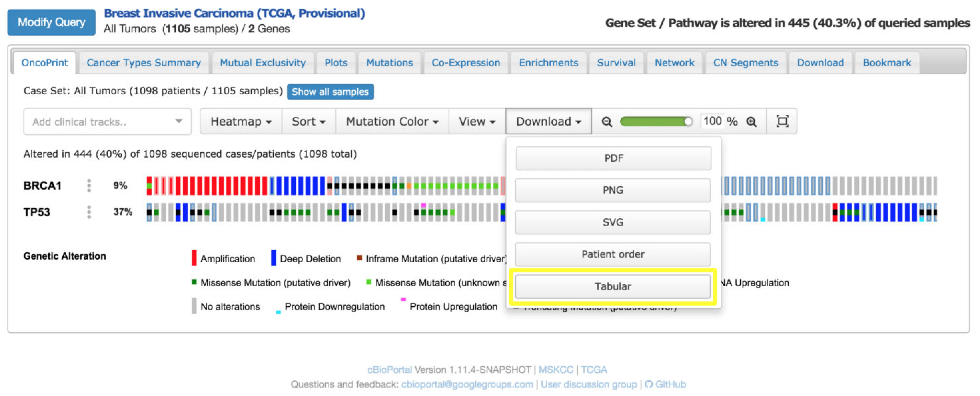Expand the Heatmap dropdown
Image resolution: width=980 pixels, height=396 pixels.
241,122
